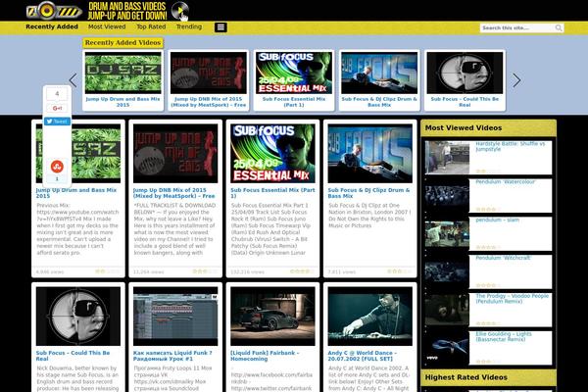This screenshot has width=588, height=392.
Task: Open carousel thumbnail Jump Up Drum and Bass Mix 2015
Action: click(123, 73)
